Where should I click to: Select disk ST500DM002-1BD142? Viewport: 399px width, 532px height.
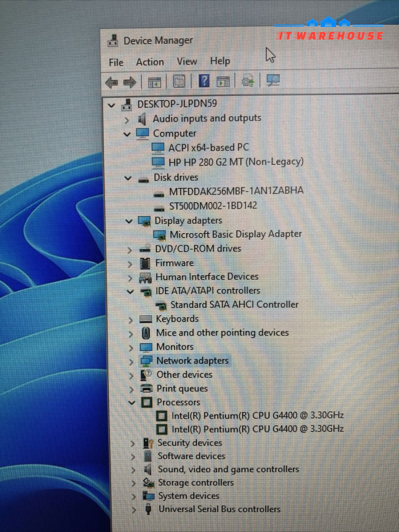pyautogui.click(x=213, y=205)
